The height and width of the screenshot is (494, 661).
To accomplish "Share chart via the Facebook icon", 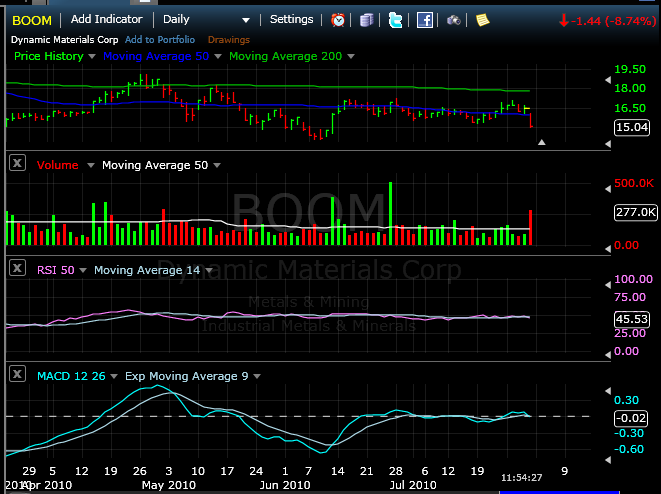I will tap(425, 19).
